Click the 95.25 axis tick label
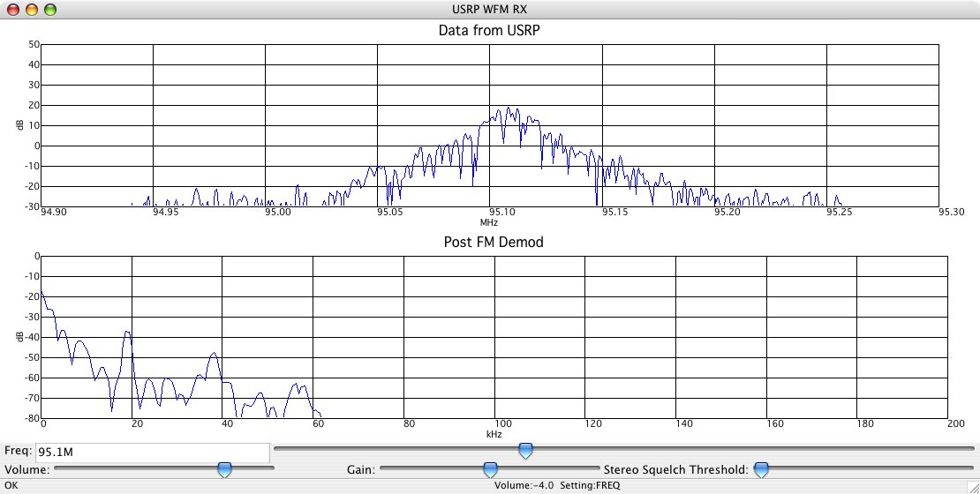This screenshot has height=494, width=980. click(x=839, y=213)
